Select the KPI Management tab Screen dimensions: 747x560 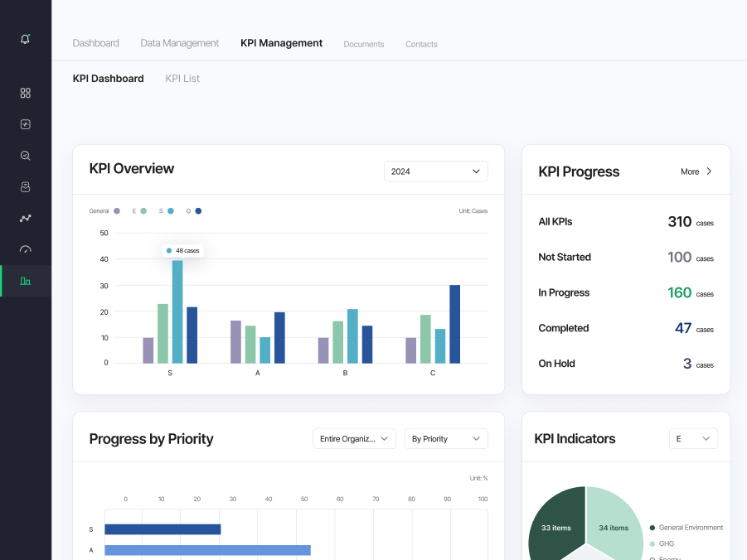(281, 43)
